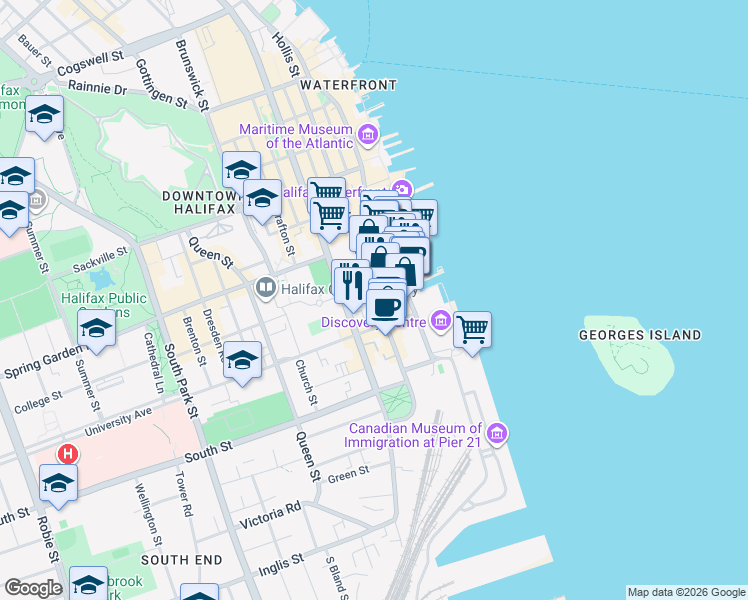
Task: Click the Discovery Centre purple pin icon
Action: 441,321
